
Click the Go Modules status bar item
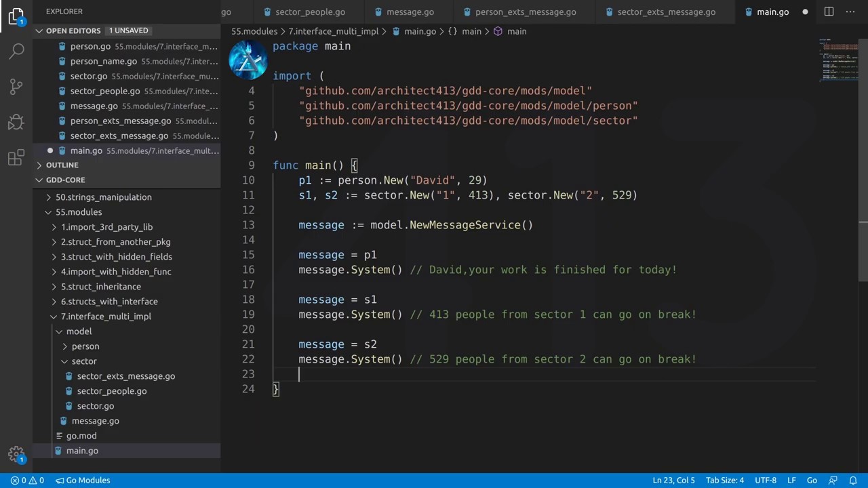(x=83, y=480)
